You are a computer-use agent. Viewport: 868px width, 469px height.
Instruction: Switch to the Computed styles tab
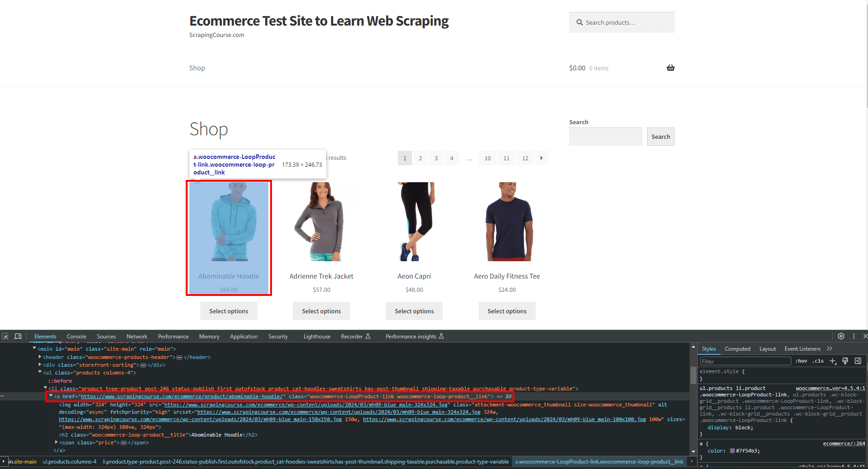click(x=737, y=348)
